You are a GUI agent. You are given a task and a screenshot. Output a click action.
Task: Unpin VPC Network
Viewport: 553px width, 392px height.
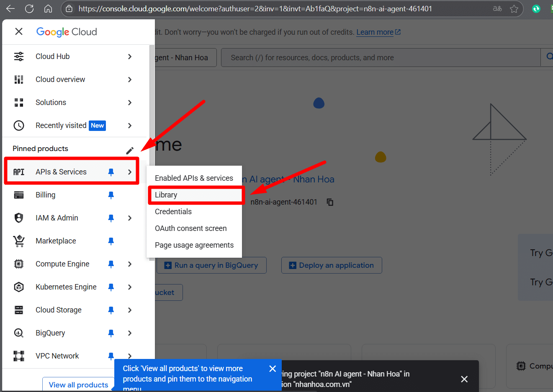tap(111, 356)
